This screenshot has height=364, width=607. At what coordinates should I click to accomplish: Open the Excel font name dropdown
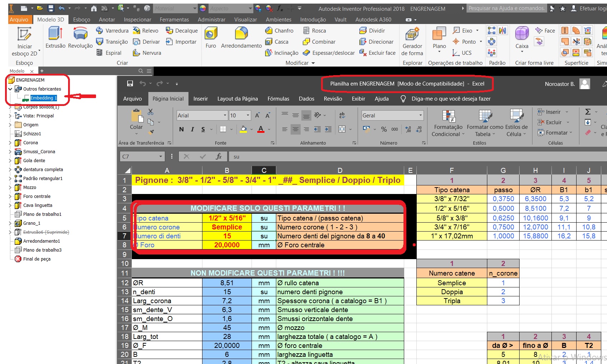(225, 115)
